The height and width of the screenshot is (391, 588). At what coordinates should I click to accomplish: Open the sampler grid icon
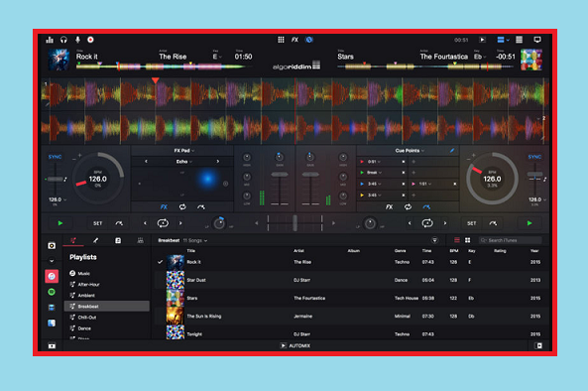pos(281,40)
